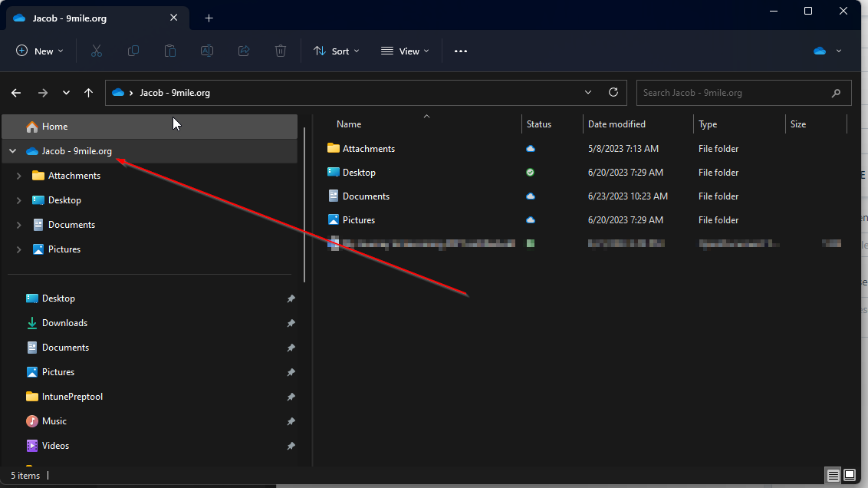
Task: Go up one folder level
Action: 89,93
